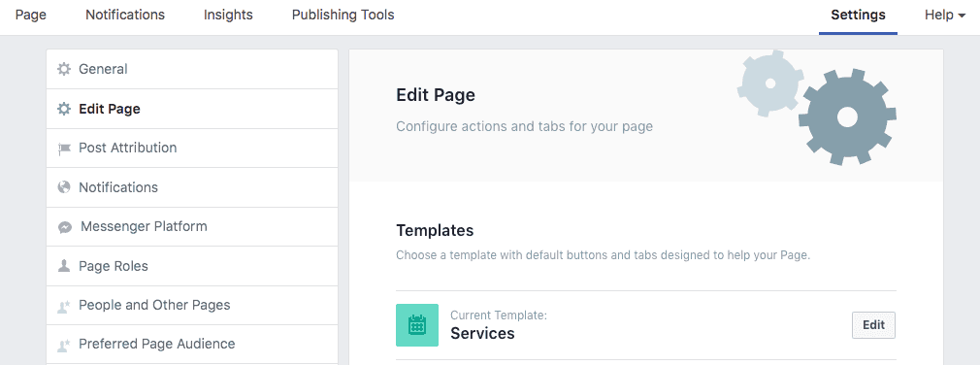Image resolution: width=980 pixels, height=365 pixels.
Task: Click the Templates section heading
Action: 435,231
